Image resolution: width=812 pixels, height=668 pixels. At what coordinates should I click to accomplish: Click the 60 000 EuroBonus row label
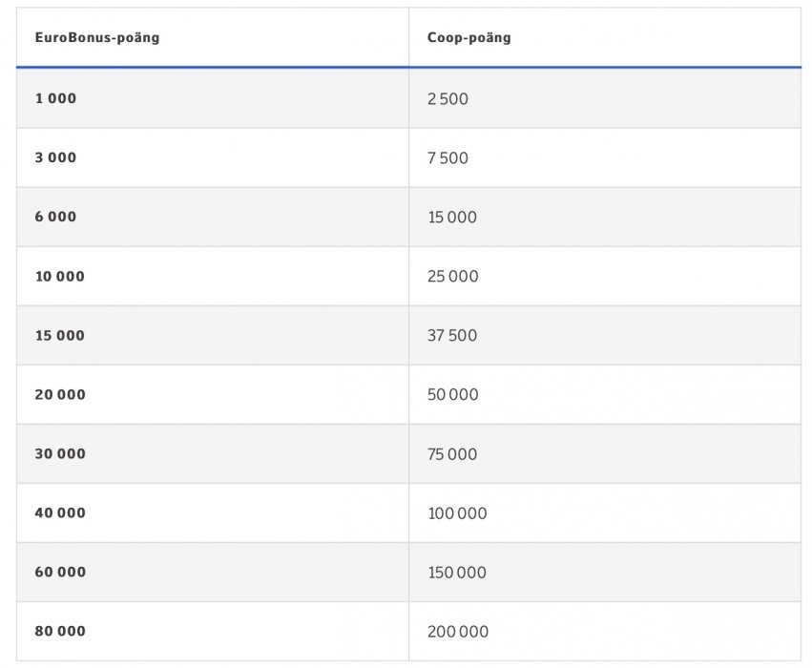[60, 573]
